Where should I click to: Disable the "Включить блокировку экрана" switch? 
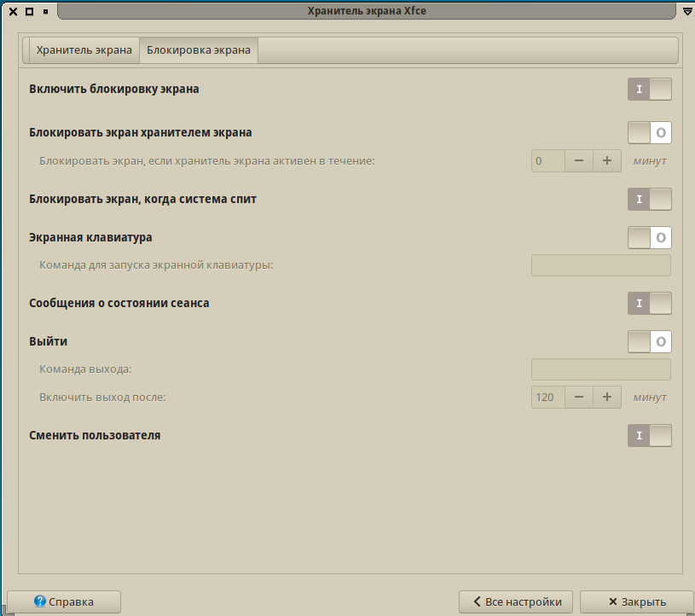pyautogui.click(x=649, y=89)
